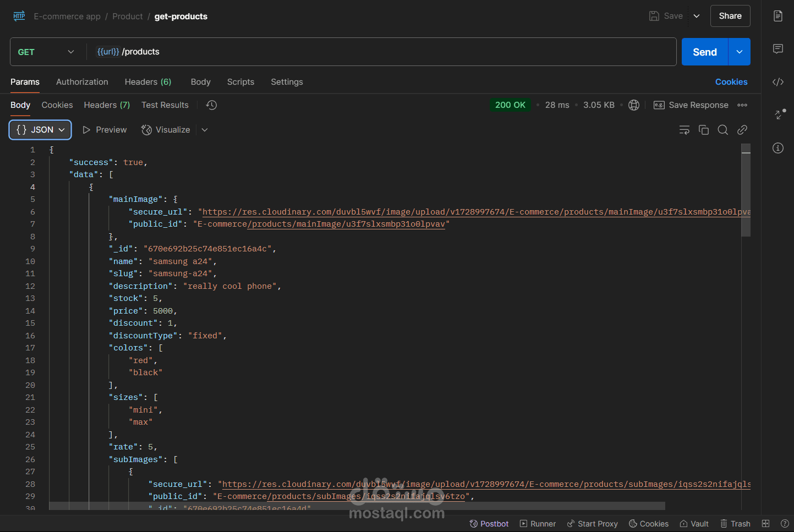Open the response more options ellipsis
Image resolution: width=794 pixels, height=532 pixels.
coord(742,105)
